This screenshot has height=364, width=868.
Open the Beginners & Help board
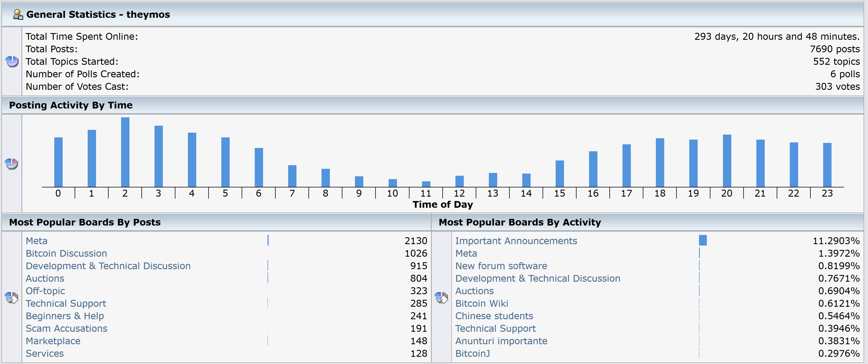tap(65, 316)
